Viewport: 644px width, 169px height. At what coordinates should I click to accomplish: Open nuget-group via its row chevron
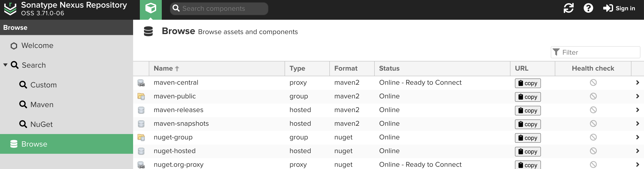pos(637,137)
